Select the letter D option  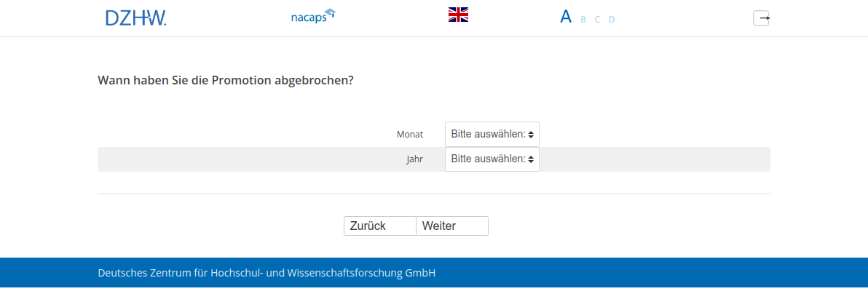tap(612, 20)
